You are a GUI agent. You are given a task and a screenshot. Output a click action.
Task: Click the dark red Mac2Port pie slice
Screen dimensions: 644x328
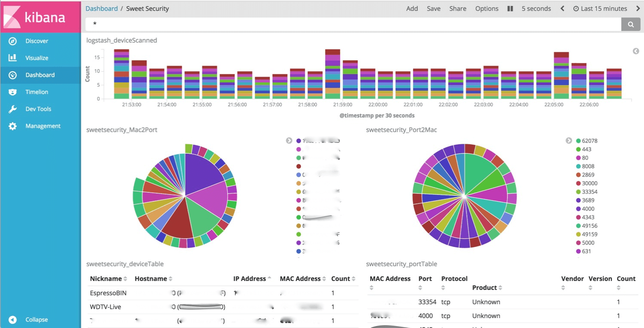pos(180,221)
